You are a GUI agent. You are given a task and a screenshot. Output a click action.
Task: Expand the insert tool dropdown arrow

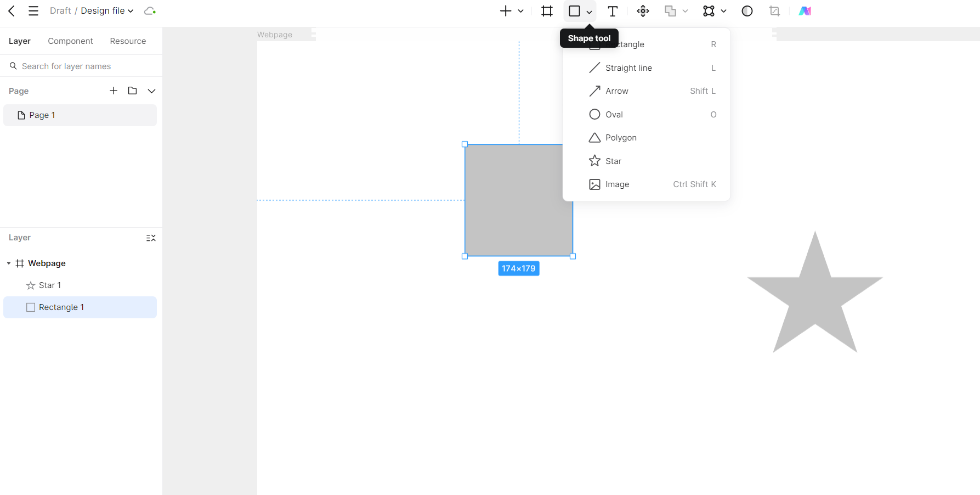click(521, 11)
